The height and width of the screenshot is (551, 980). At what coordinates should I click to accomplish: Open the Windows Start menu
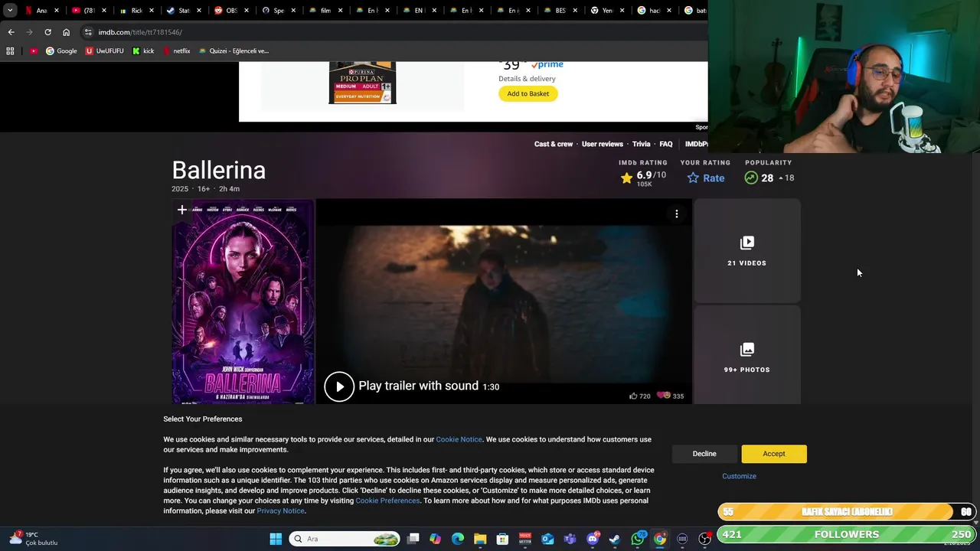tap(276, 539)
